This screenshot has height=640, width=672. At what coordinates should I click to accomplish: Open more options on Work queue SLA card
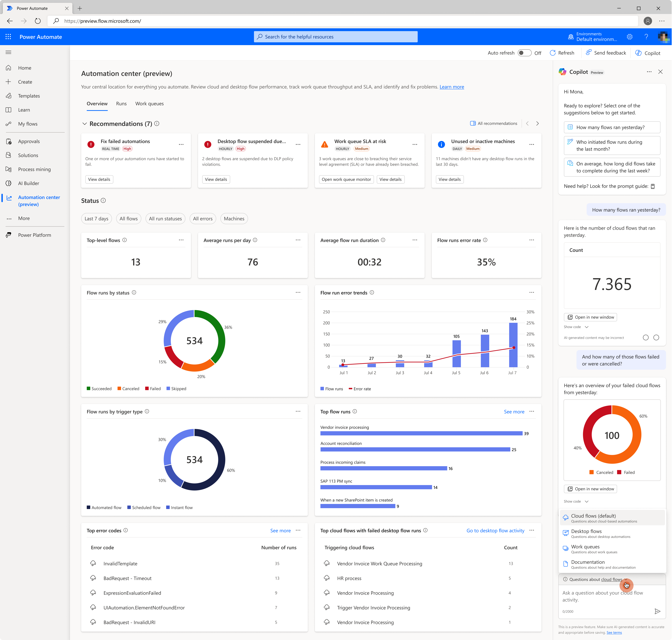415,145
